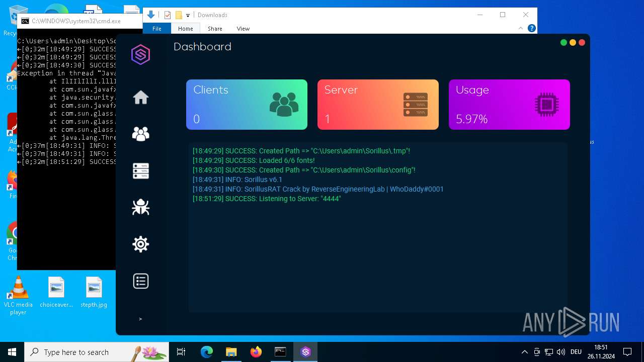644x362 pixels.
Task: Open the VLC media player desktop icon
Action: click(18, 296)
